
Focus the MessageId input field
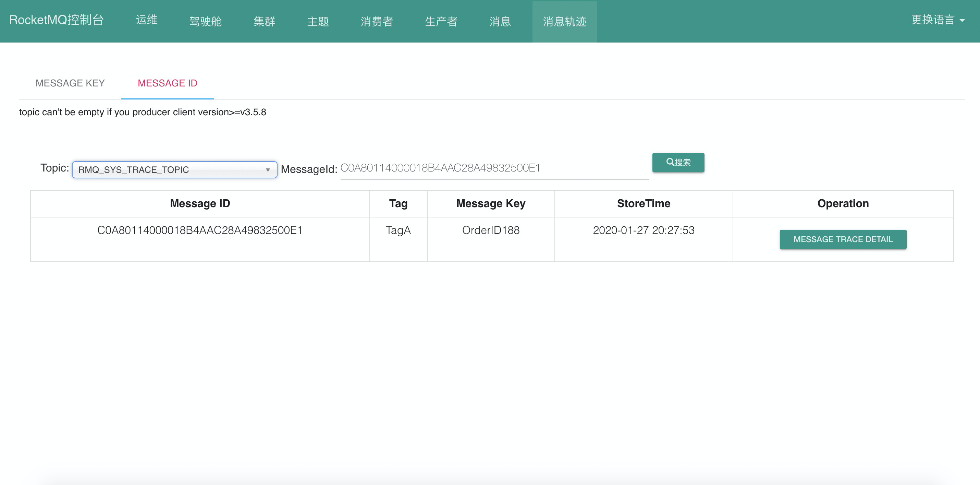494,168
